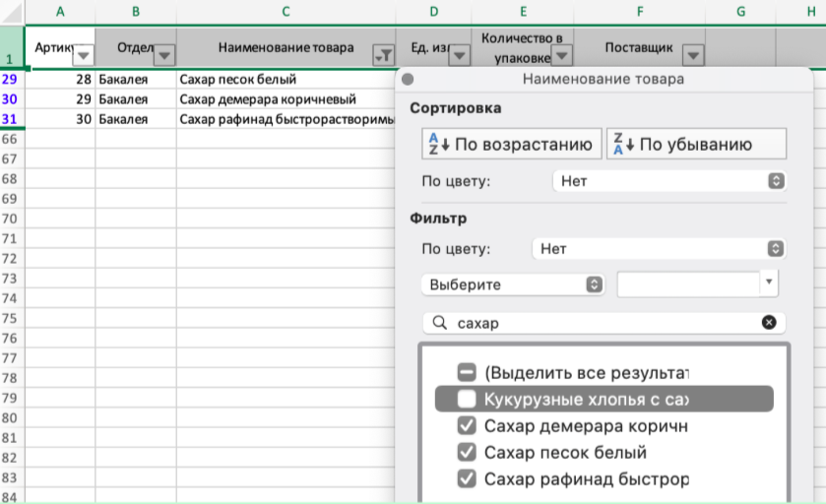This screenshot has width=826, height=504.
Task: Click the search field containing сахар
Action: point(604,323)
